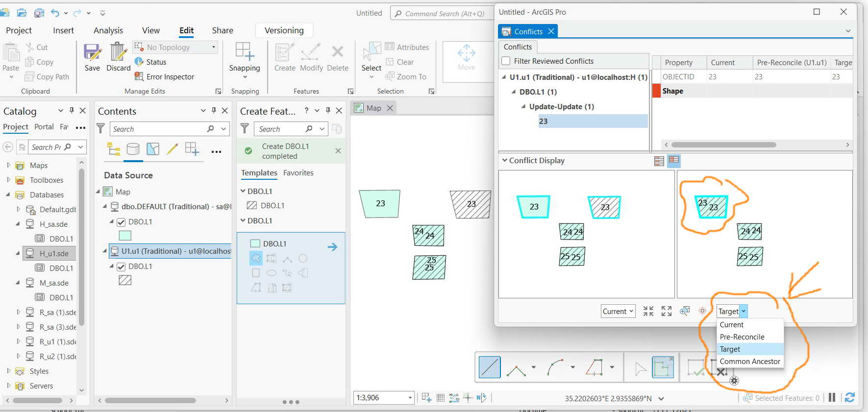This screenshot has height=412, width=868.
Task: Click the filter funnel icon in Contents pane
Action: pos(101,129)
